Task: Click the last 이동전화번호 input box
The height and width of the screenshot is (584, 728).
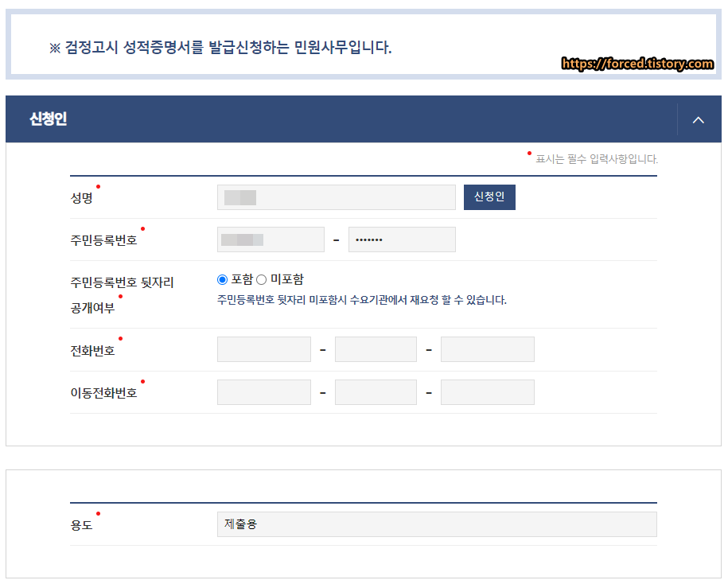Action: pyautogui.click(x=488, y=392)
